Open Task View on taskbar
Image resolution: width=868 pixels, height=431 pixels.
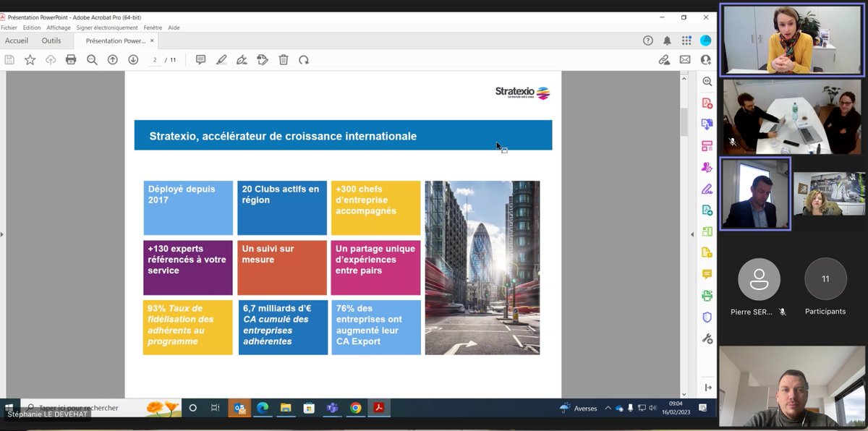click(215, 408)
